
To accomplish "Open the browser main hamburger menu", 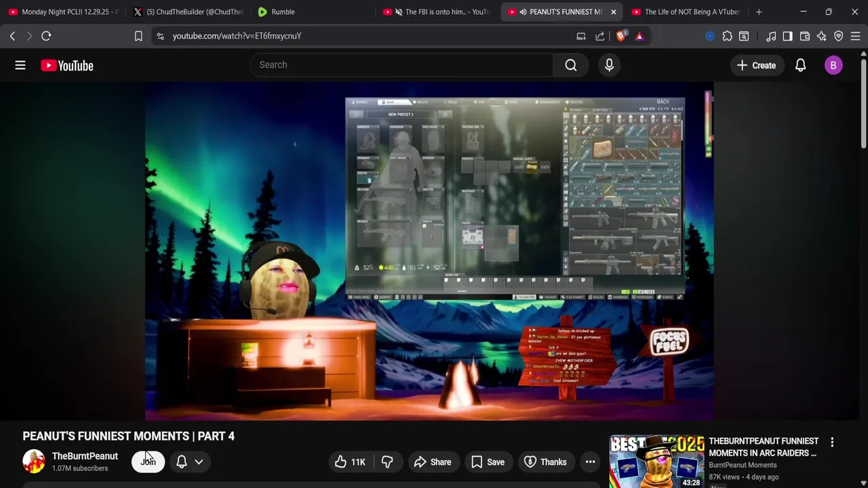I will [856, 36].
